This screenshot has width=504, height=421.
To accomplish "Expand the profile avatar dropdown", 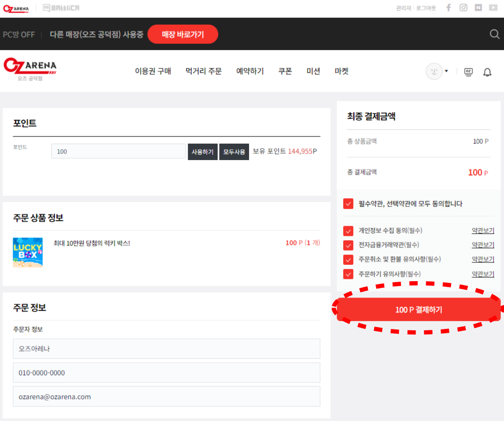I will click(x=437, y=71).
